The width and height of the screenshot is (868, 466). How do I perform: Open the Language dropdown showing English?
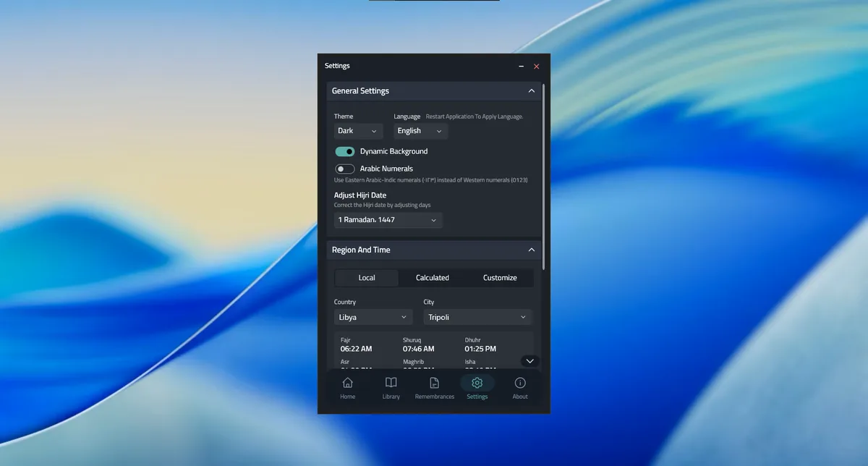[420, 131]
